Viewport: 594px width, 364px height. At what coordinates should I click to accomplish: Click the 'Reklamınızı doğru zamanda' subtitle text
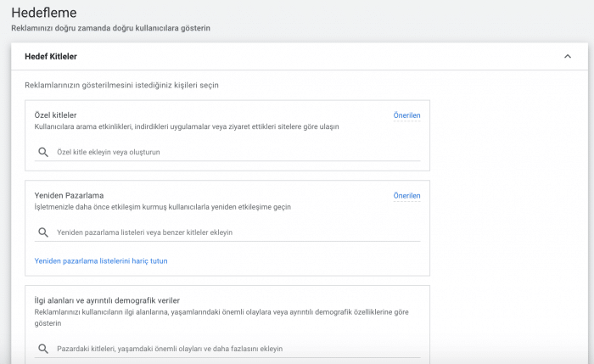pyautogui.click(x=110, y=28)
